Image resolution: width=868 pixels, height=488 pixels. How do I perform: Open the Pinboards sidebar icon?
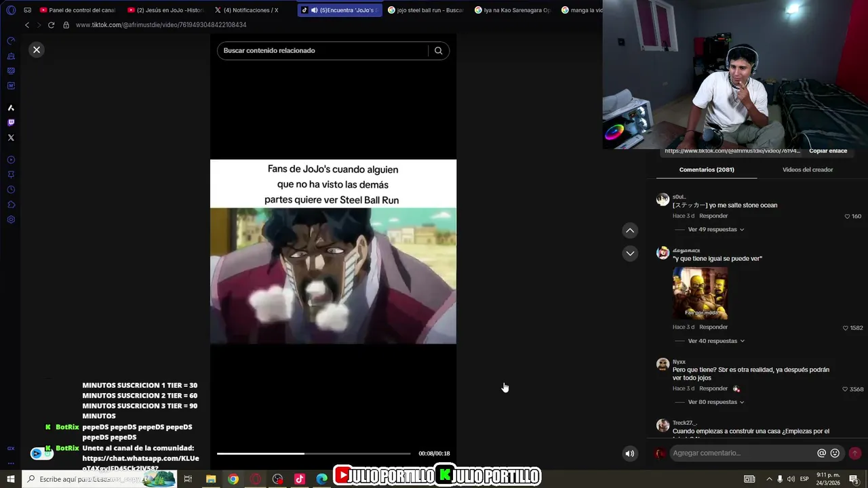point(11,175)
